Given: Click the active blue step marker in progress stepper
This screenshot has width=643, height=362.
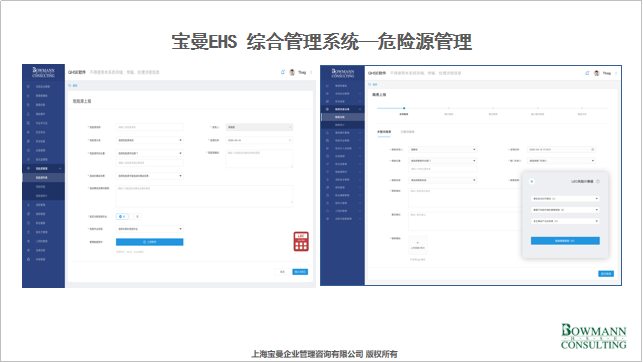Looking at the screenshot, I should [x=404, y=108].
